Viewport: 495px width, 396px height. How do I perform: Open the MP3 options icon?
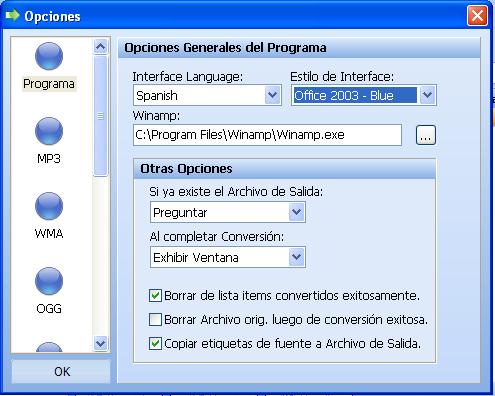[49, 131]
